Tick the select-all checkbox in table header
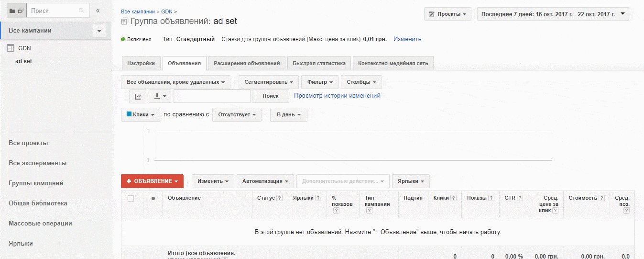 click(x=131, y=198)
